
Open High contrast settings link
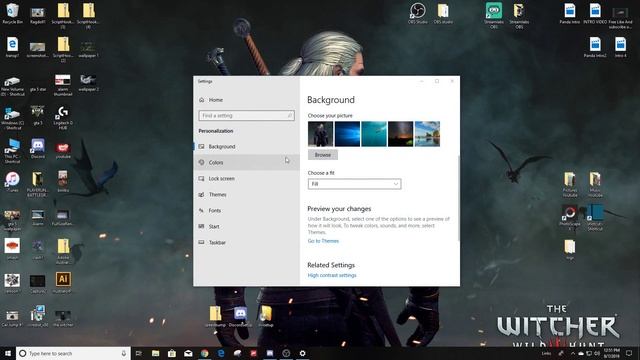(332, 275)
